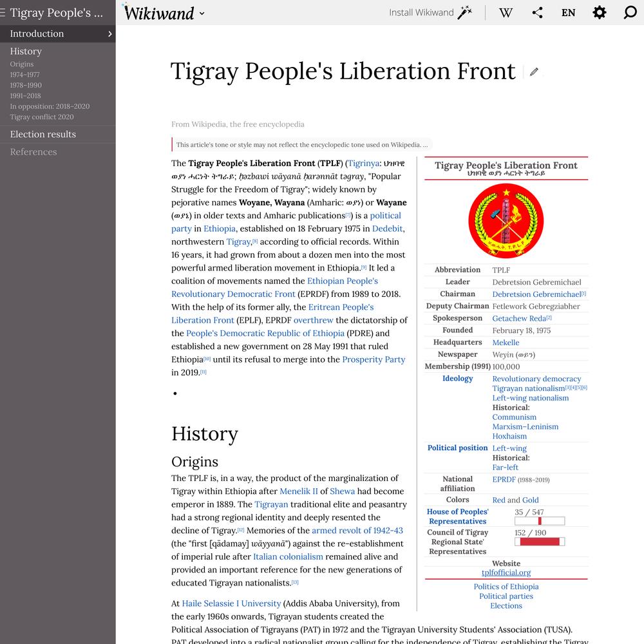Click Install Wikiwand text link

pos(421,12)
